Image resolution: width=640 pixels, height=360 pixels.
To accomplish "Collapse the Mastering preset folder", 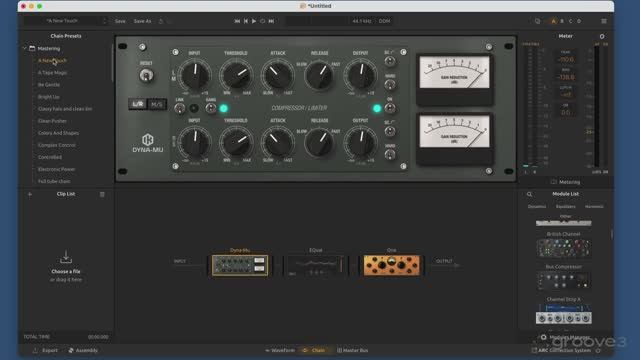I will click(24, 48).
